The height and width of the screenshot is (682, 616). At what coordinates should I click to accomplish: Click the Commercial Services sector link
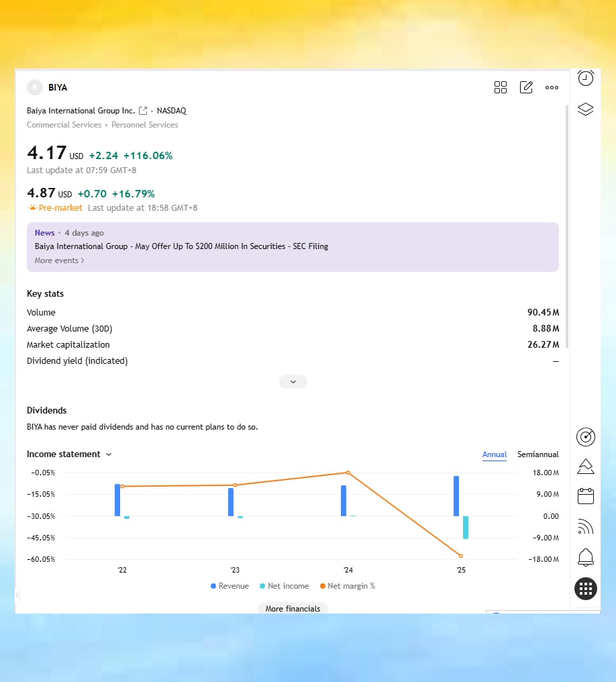pos(64,125)
